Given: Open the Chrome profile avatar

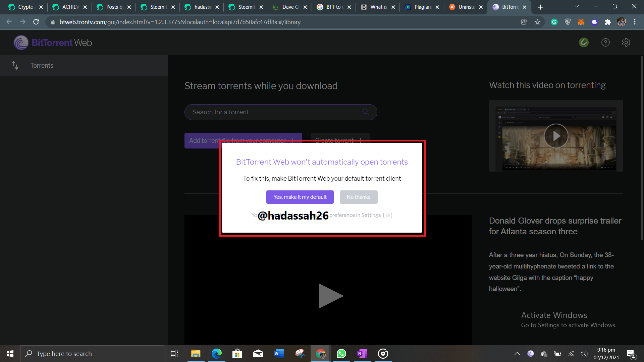Looking at the screenshot, I should tap(622, 22).
